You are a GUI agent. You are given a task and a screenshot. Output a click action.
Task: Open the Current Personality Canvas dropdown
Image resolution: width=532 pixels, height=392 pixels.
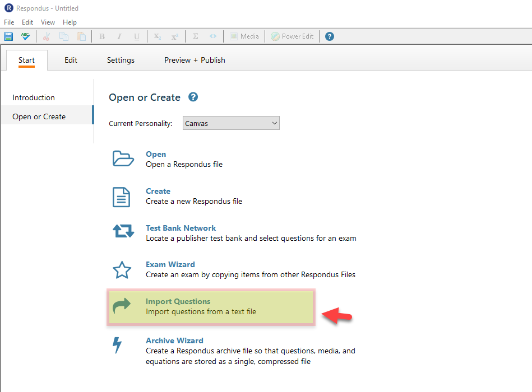[231, 123]
